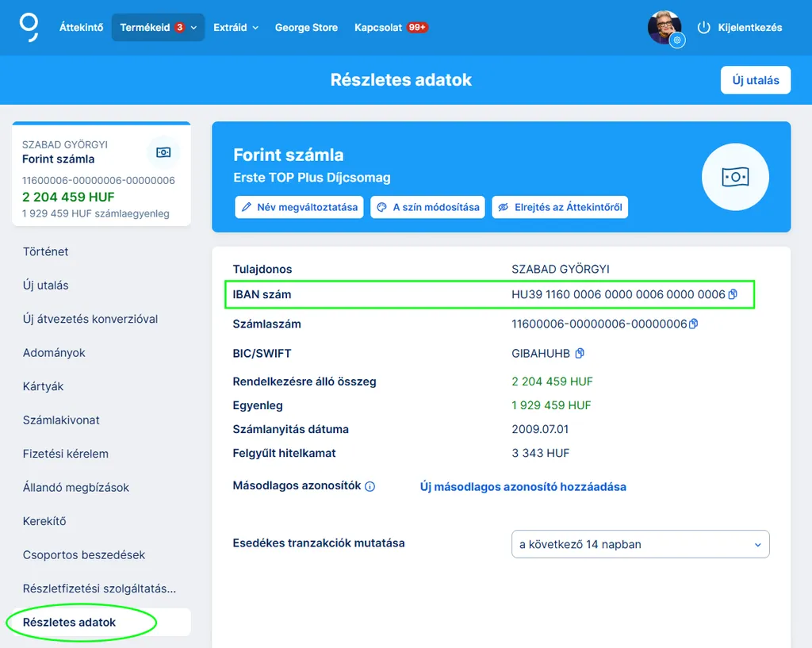Open the George Store menu item

[306, 28]
